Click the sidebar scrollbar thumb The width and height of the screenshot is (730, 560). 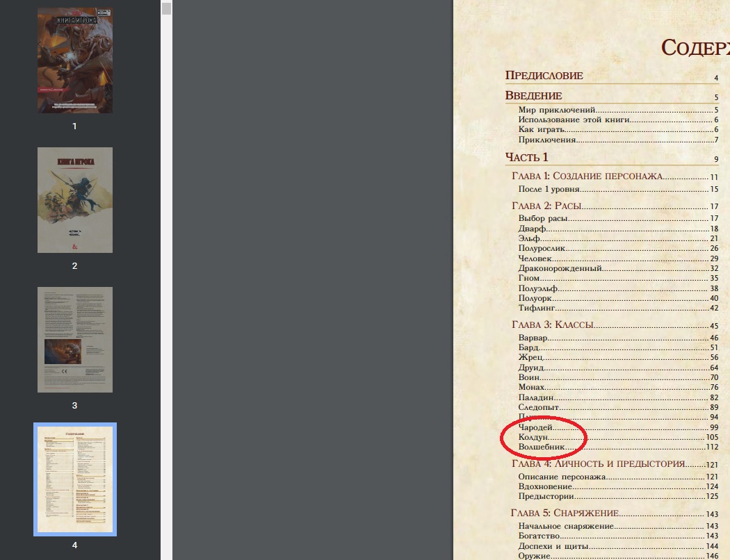pos(166,8)
